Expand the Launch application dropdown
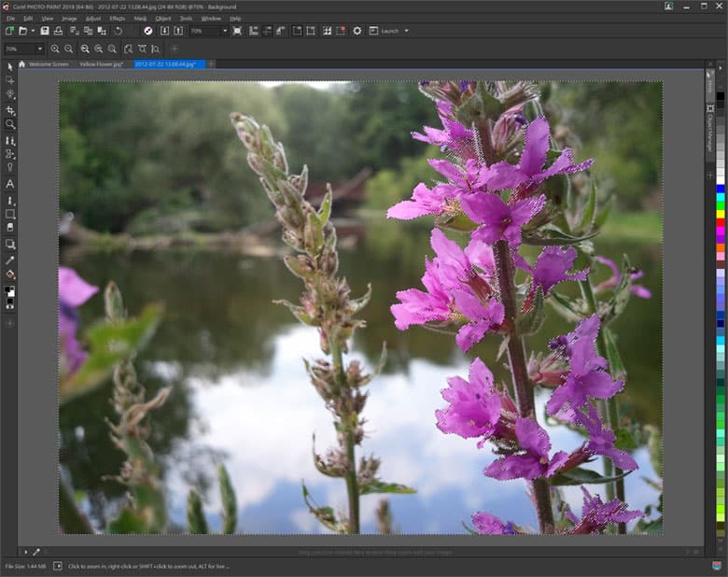The height and width of the screenshot is (577, 728). (406, 31)
